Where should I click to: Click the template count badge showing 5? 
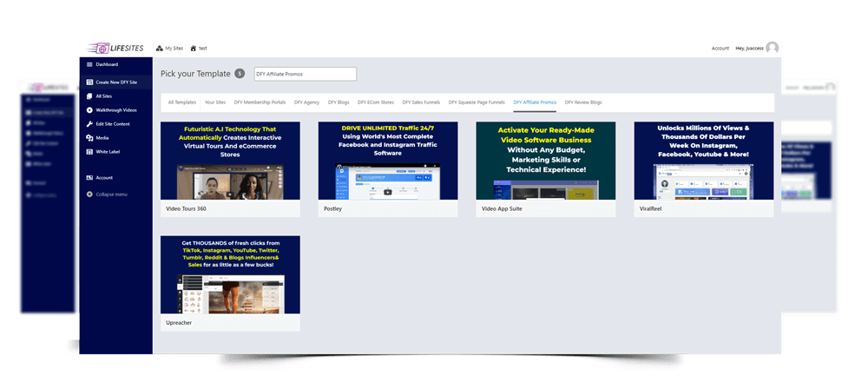point(240,73)
